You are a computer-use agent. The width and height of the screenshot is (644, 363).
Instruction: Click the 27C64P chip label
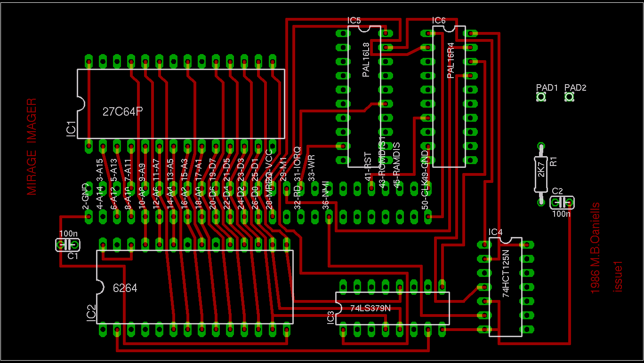point(122,111)
